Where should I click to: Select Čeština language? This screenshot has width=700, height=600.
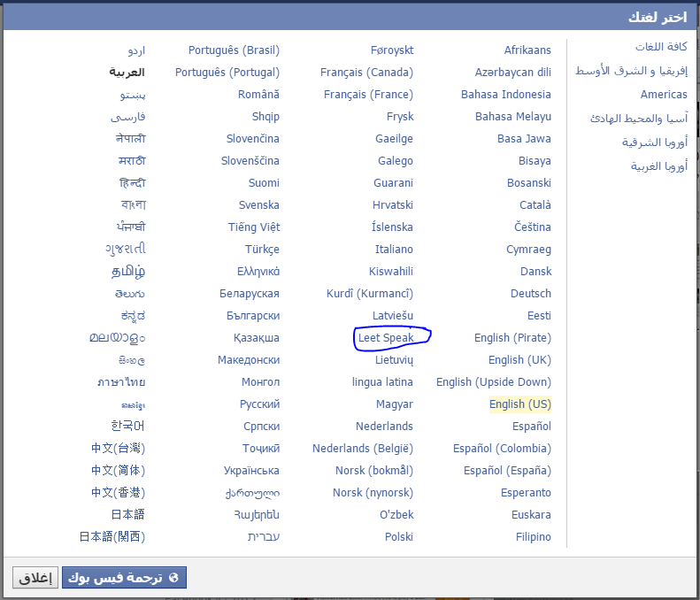[x=533, y=227]
